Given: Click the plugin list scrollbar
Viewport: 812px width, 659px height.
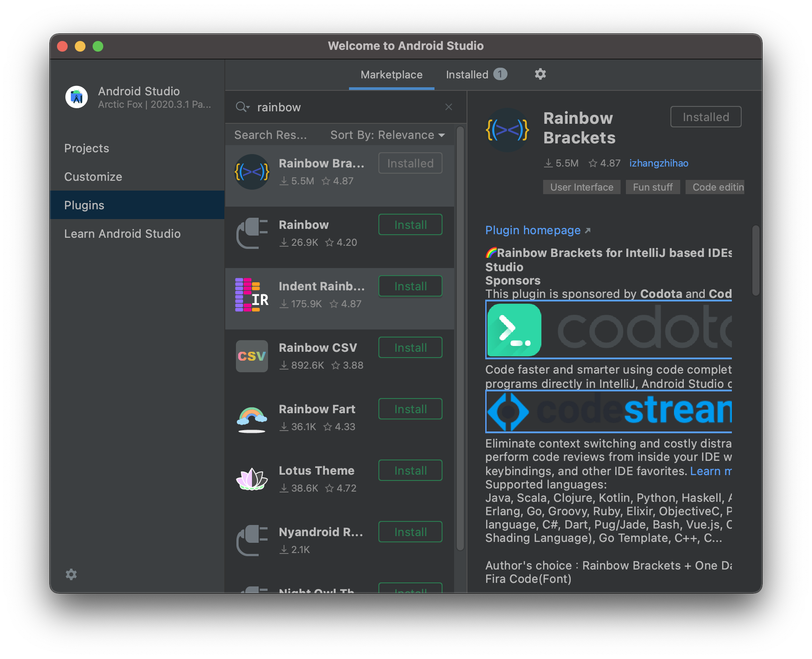Looking at the screenshot, I should click(x=460, y=338).
